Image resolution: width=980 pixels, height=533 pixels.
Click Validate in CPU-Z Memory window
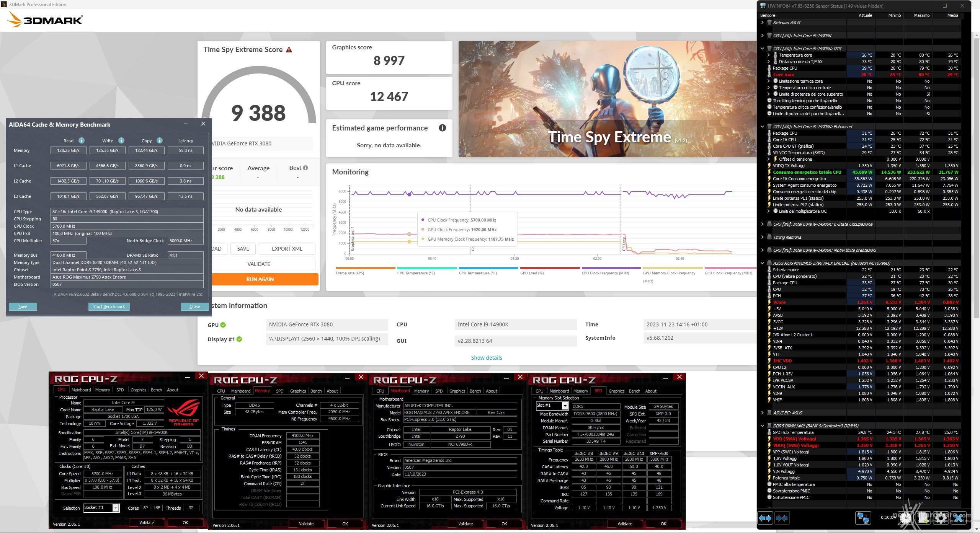306,524
